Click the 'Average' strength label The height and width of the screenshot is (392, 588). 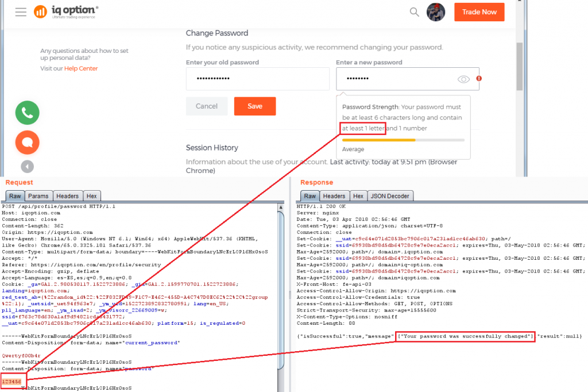point(353,149)
